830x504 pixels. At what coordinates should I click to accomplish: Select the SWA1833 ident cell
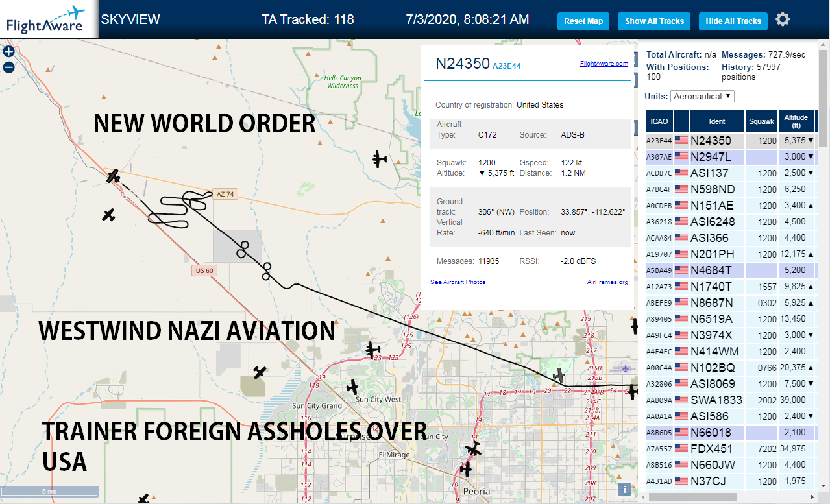click(x=716, y=400)
